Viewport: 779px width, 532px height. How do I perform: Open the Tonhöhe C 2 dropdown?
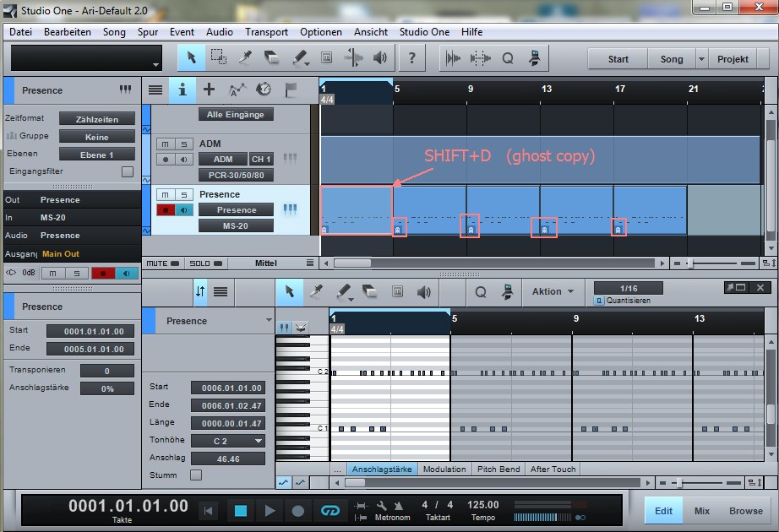tap(228, 441)
